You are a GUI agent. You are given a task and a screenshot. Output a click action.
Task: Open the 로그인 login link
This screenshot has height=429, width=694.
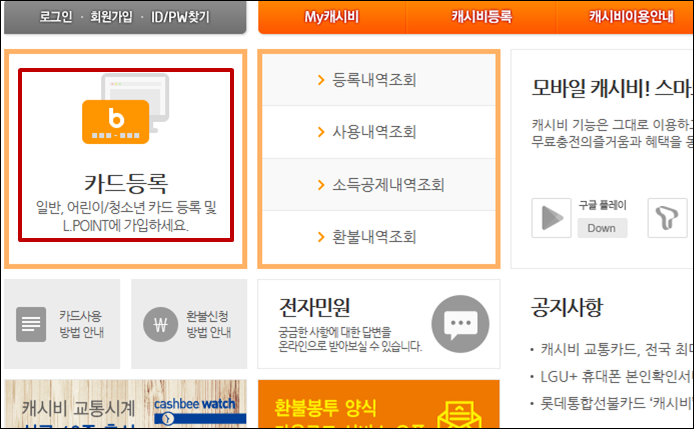(56, 17)
